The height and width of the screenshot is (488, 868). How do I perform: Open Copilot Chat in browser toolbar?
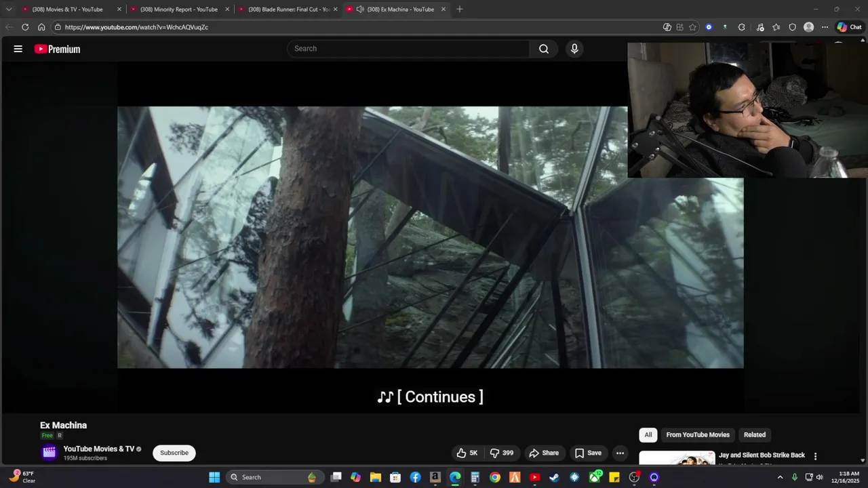pyautogui.click(x=849, y=27)
